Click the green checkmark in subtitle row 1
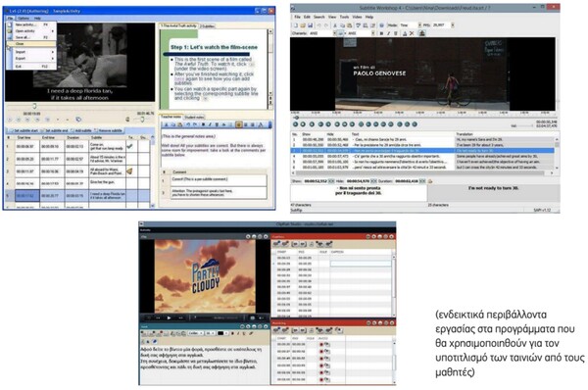The height and width of the screenshot is (390, 588). click(x=129, y=146)
